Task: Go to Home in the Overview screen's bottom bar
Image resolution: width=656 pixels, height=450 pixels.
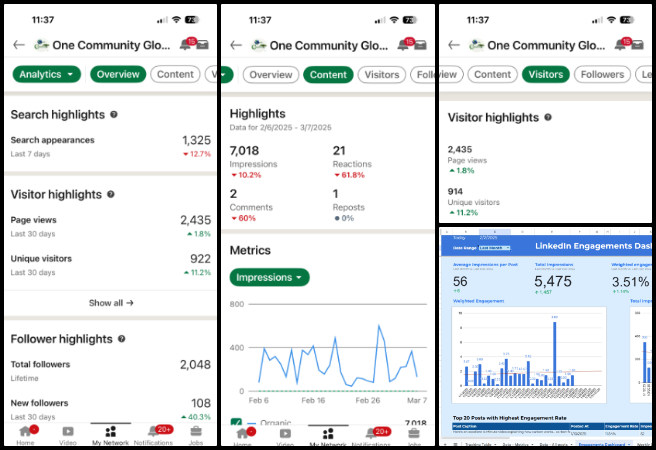Action: 26,435
